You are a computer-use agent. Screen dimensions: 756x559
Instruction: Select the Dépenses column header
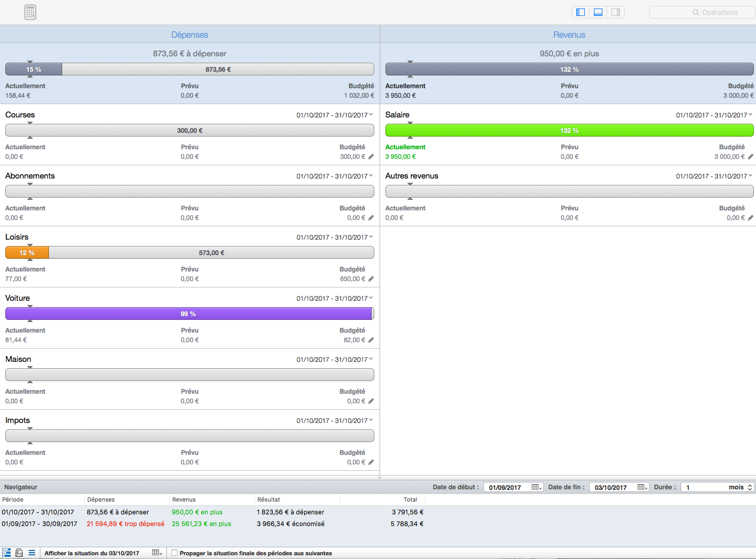point(190,35)
